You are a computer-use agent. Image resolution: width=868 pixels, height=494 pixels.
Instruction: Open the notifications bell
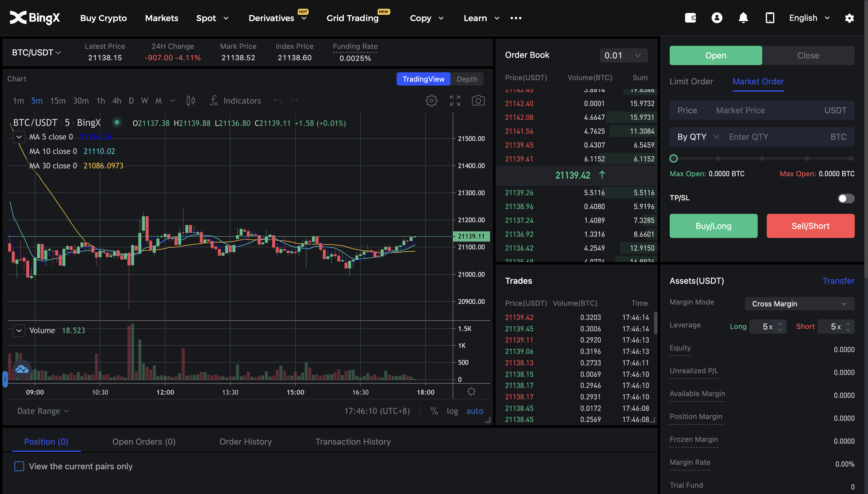pos(743,18)
